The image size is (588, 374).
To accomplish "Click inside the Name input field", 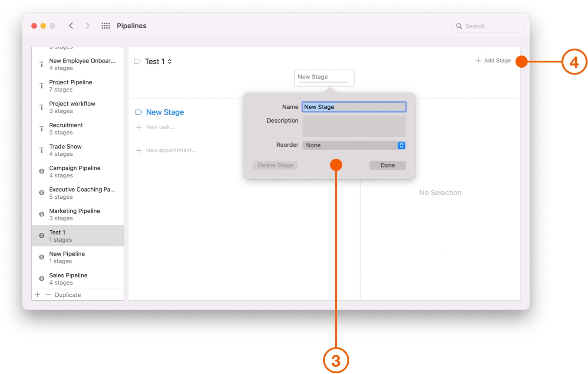I will coord(354,107).
